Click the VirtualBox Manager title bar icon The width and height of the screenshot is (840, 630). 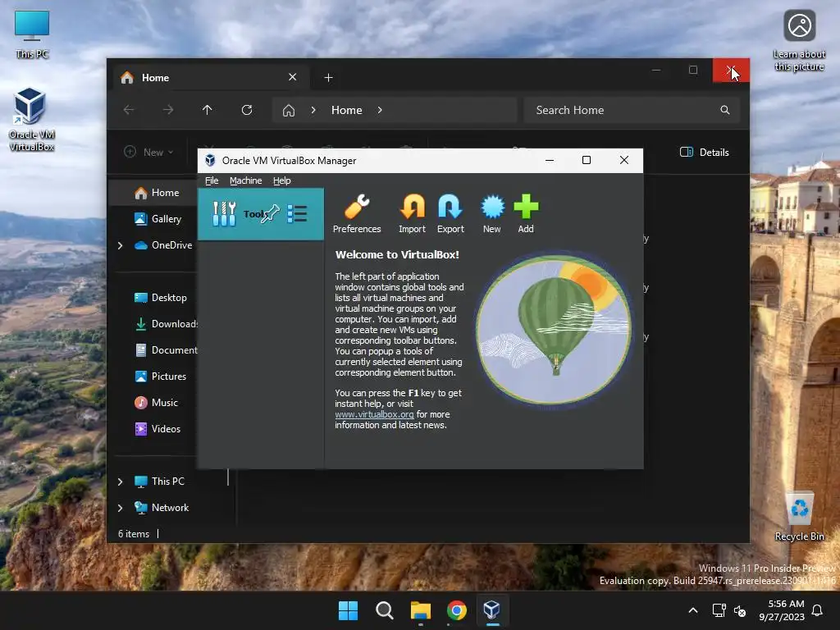(211, 160)
